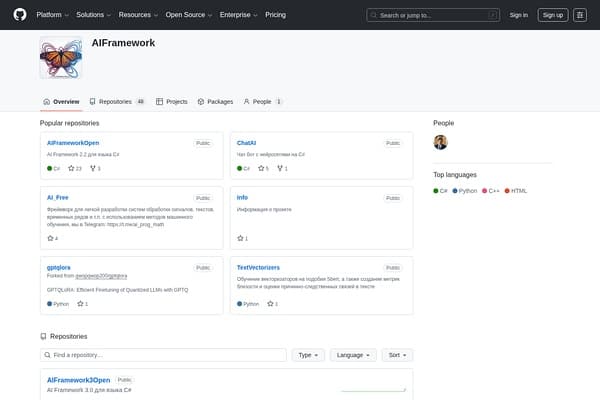This screenshot has height=400, width=600.
Task: Click the Sign up button
Action: 553,15
